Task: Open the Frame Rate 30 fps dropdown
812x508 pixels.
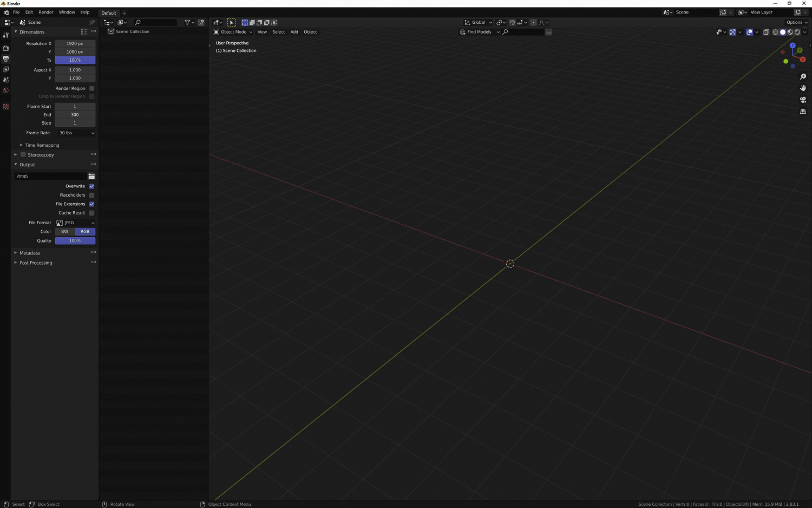Action: pyautogui.click(x=75, y=133)
